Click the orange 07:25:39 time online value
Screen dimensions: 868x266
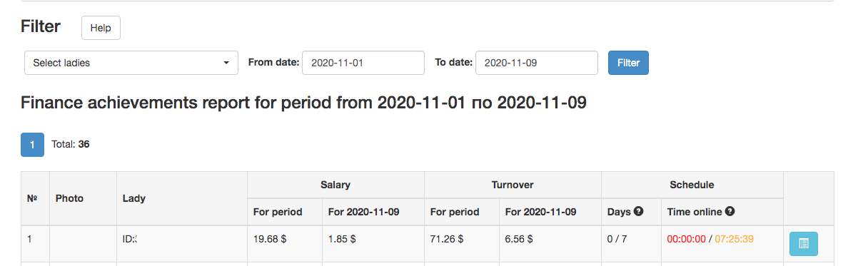(x=735, y=240)
